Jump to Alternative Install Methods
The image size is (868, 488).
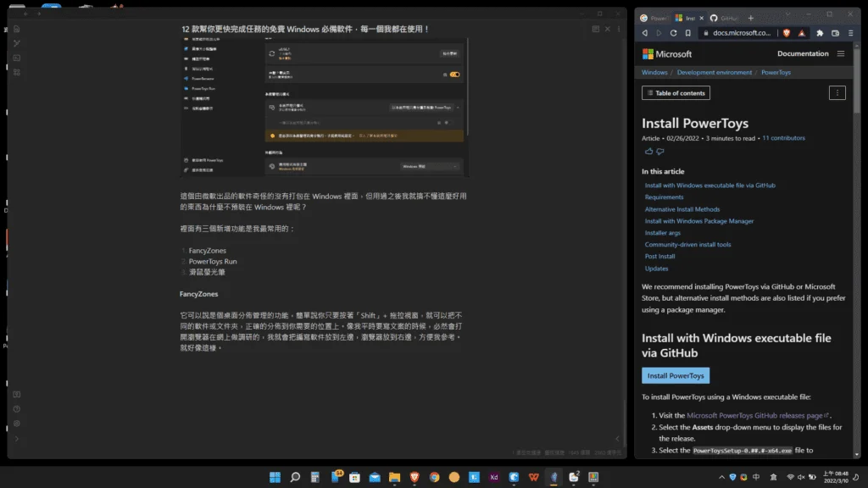(682, 209)
